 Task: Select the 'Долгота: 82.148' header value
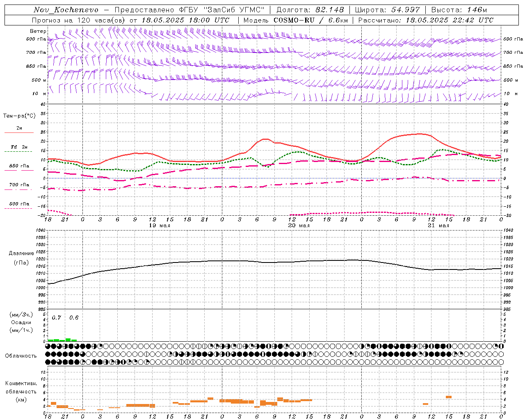click(310, 10)
